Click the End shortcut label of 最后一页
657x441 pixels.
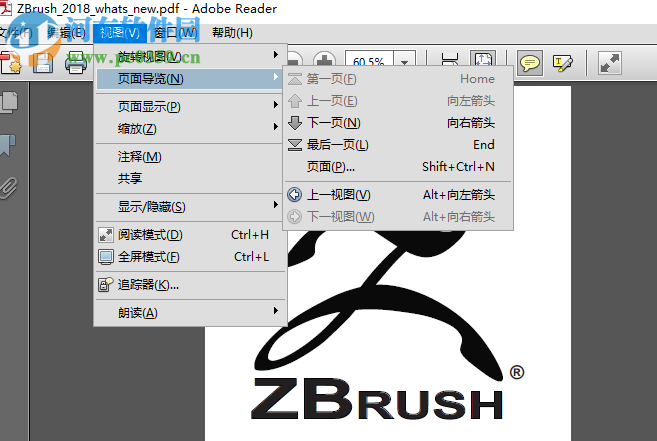point(484,145)
